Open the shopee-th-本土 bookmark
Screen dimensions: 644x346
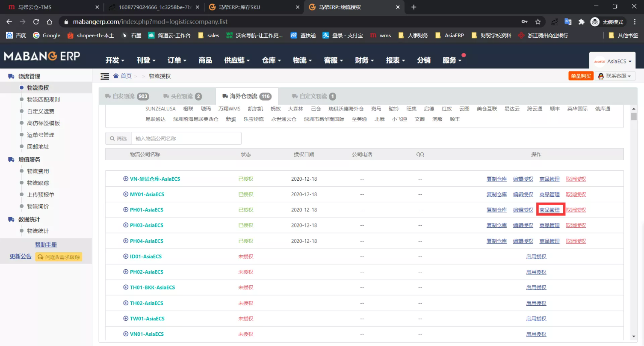(91, 36)
